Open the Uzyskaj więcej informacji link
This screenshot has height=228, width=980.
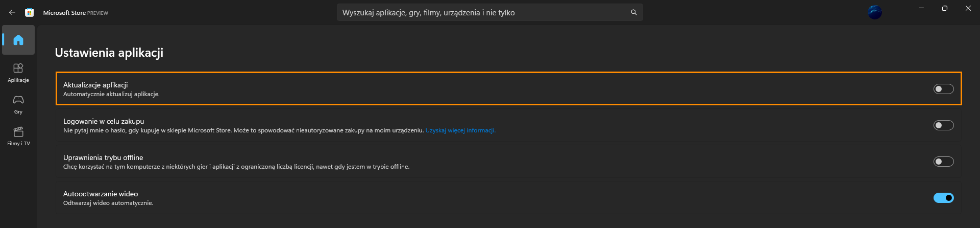[x=460, y=130]
